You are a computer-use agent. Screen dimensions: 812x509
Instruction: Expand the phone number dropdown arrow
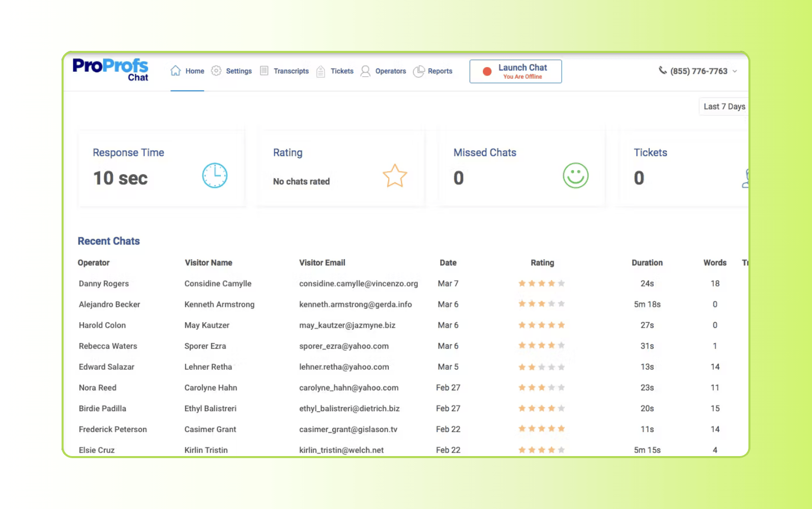click(735, 71)
